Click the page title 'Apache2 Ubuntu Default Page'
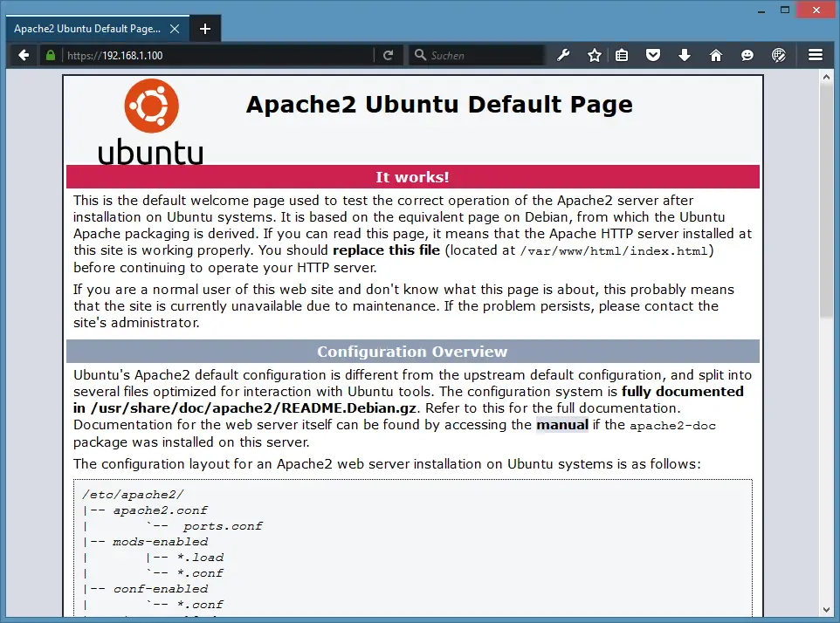Viewport: 840px width, 623px height. (439, 105)
